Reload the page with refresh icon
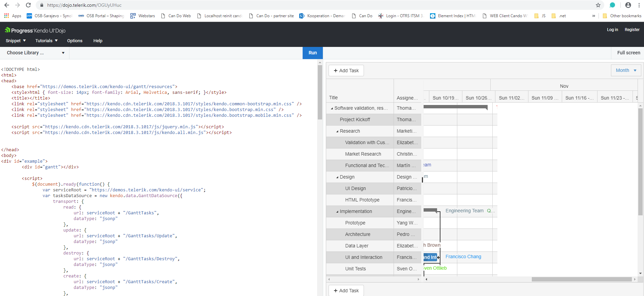The image size is (644, 296). 28,5
